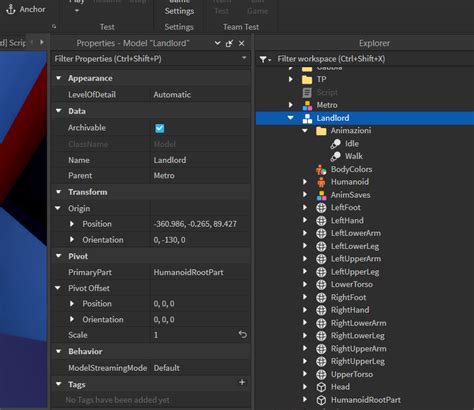Undock the Properties panel
474x410 pixels.
229,43
